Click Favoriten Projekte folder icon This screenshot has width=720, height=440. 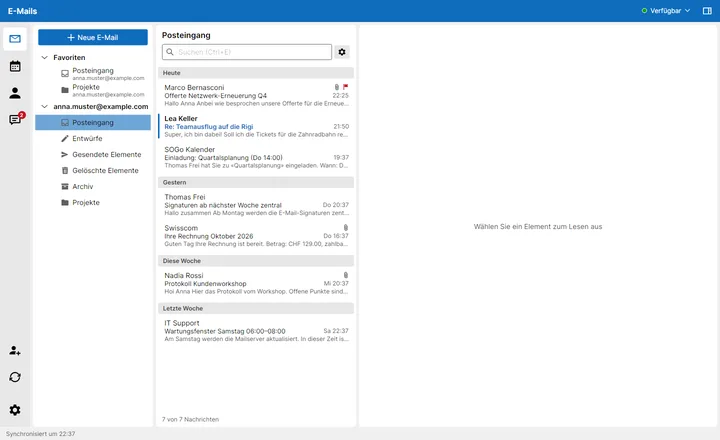[65, 90]
